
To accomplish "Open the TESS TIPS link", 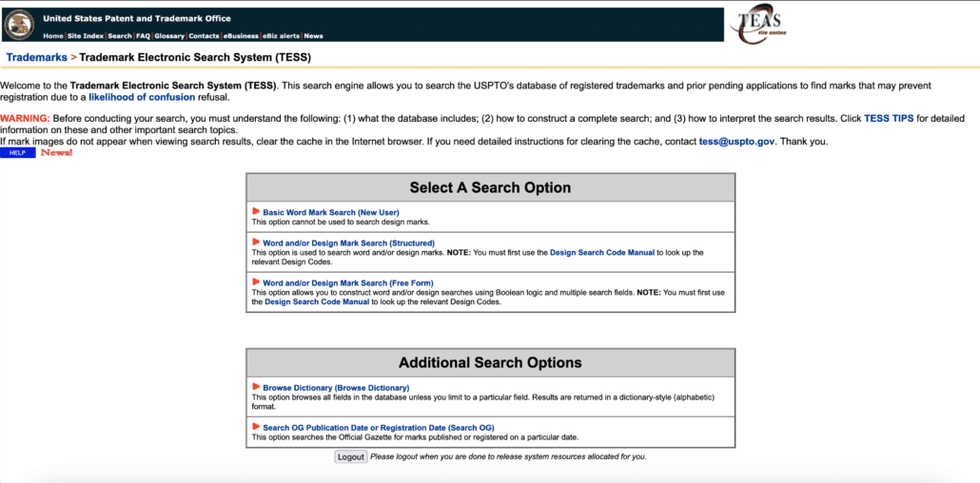I will (889, 118).
